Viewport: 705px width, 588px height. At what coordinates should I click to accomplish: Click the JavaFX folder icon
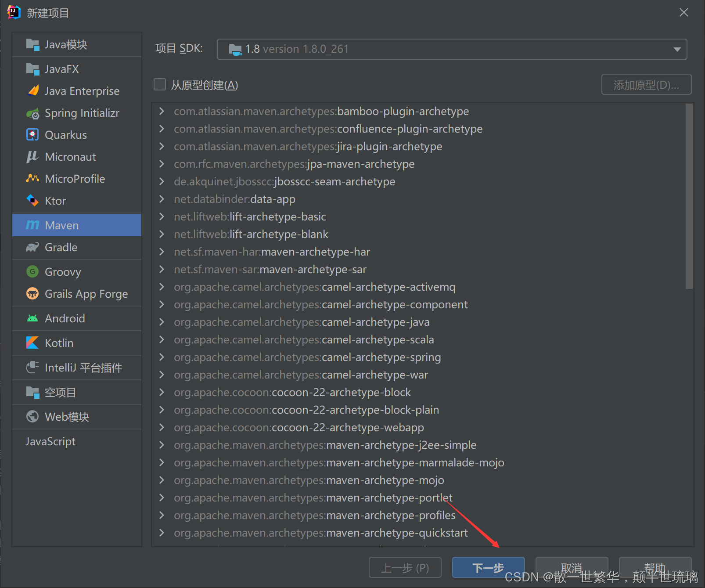click(x=33, y=69)
